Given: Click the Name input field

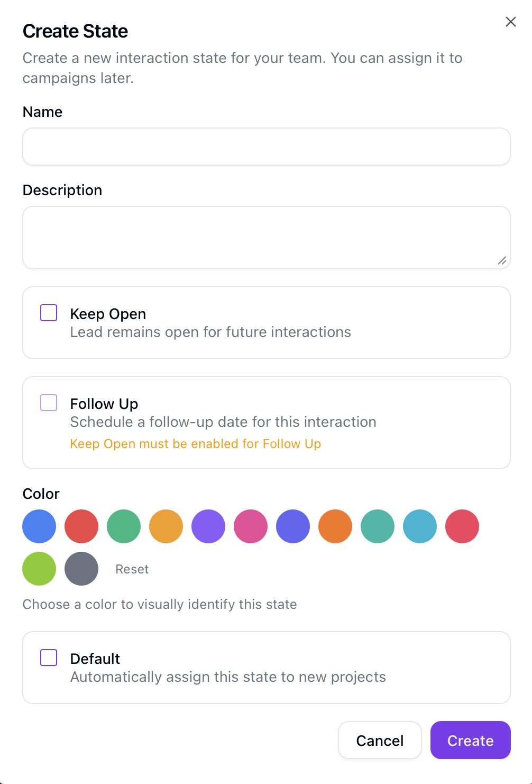Looking at the screenshot, I should [266, 147].
